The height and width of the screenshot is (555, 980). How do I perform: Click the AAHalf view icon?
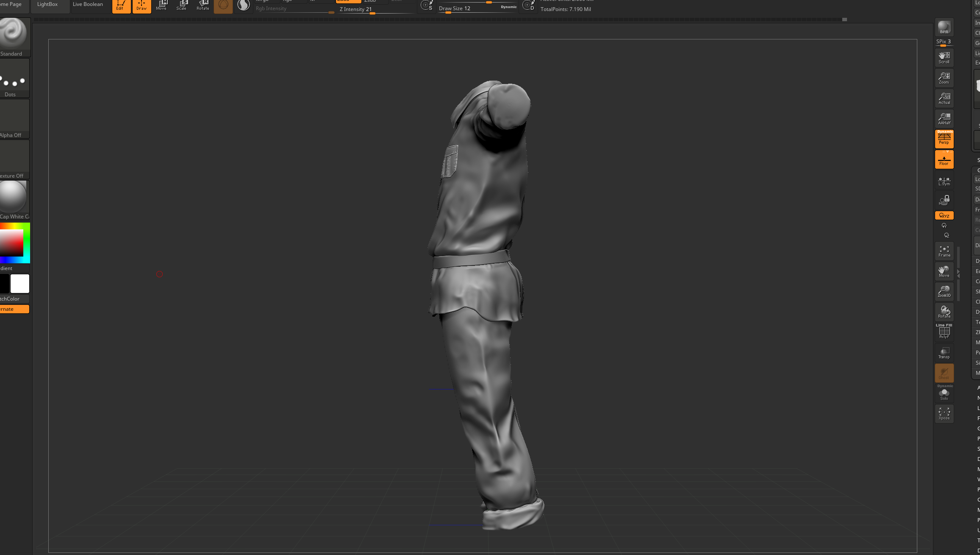coord(944,119)
